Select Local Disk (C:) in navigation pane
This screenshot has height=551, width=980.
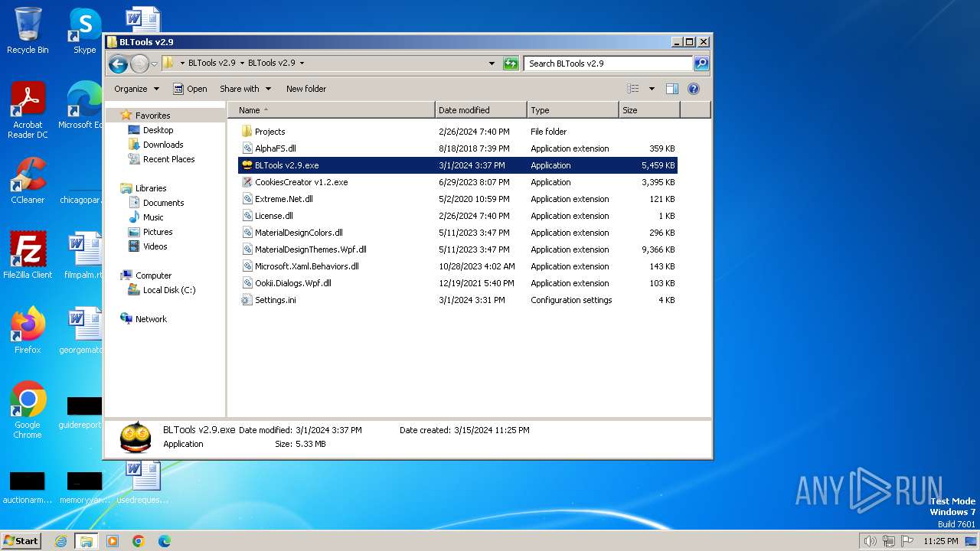168,290
